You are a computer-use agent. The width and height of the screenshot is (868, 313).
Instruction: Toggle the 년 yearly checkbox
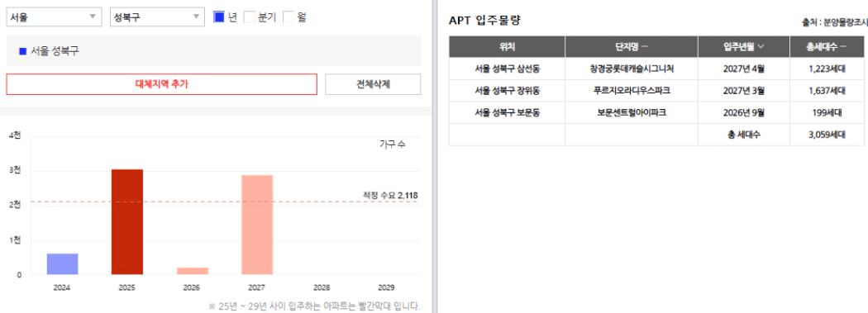(219, 17)
